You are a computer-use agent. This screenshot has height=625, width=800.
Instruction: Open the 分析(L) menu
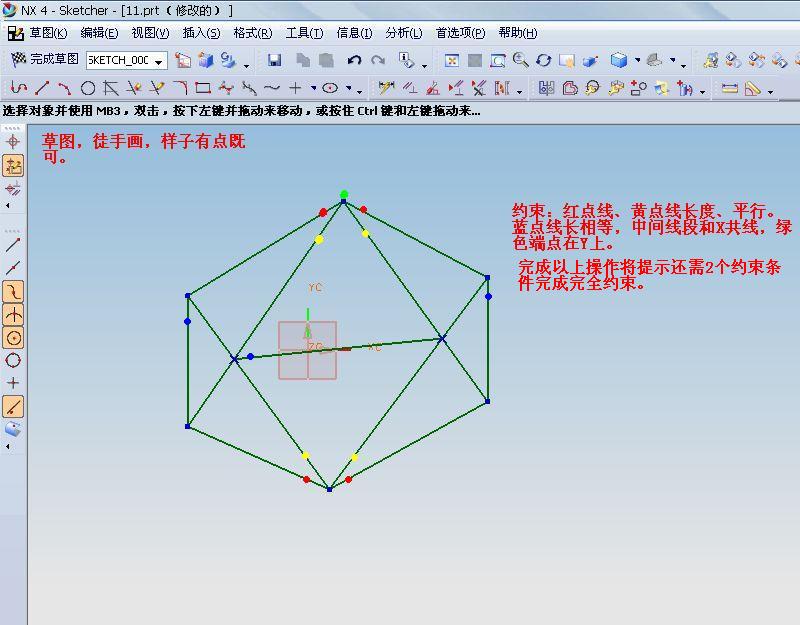(x=404, y=33)
